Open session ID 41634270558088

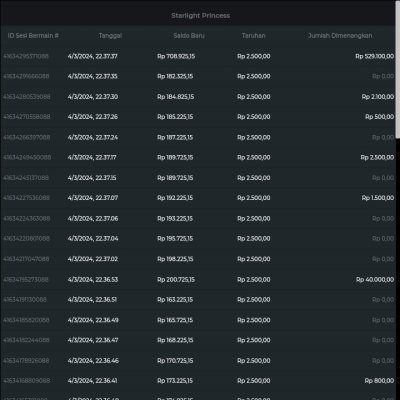coord(27,117)
